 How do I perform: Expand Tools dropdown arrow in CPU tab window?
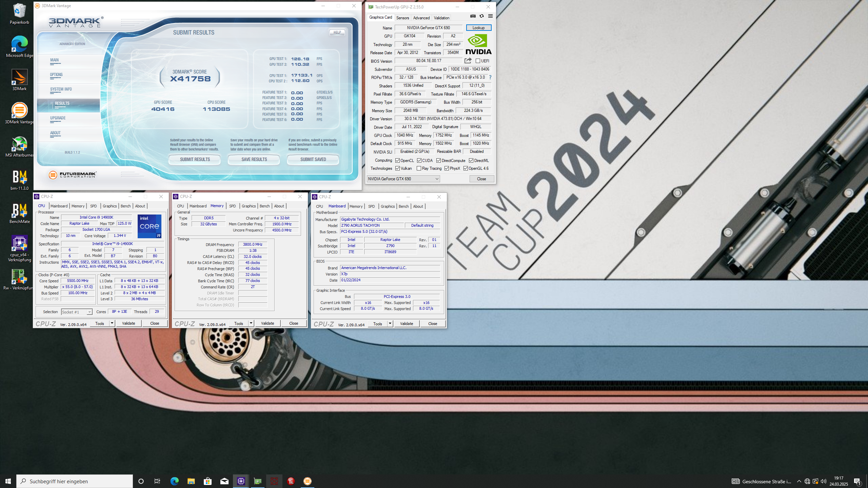tap(112, 323)
